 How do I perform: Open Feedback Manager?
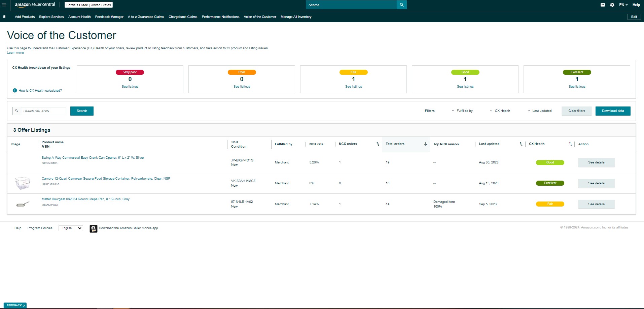pyautogui.click(x=109, y=17)
